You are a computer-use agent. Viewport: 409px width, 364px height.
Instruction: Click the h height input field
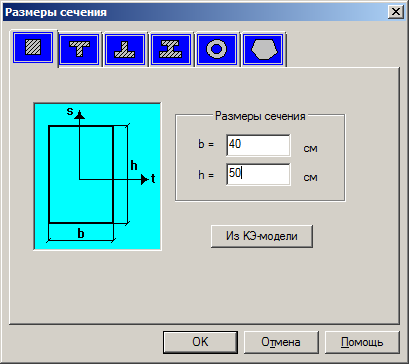point(258,174)
